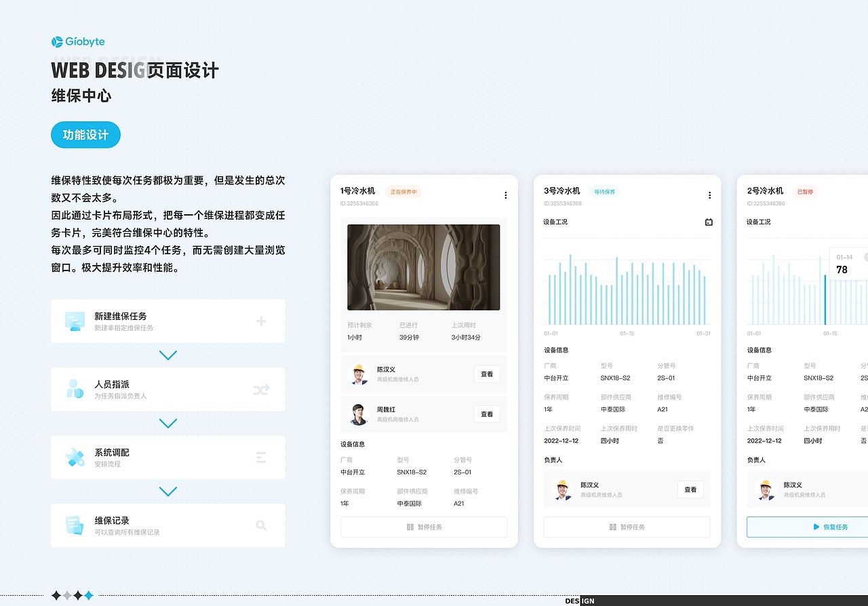
Task: Click the 39分钟 已进行 value
Action: 409,338
